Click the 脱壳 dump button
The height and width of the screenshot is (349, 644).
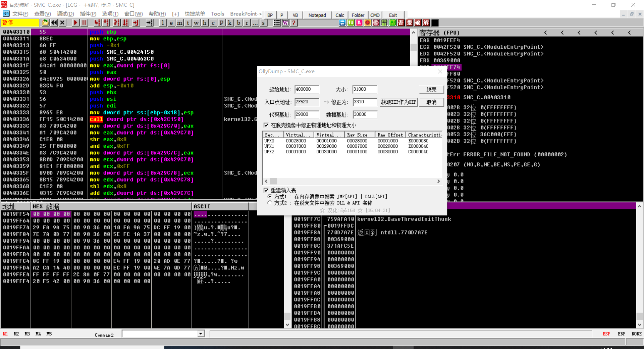coord(431,90)
